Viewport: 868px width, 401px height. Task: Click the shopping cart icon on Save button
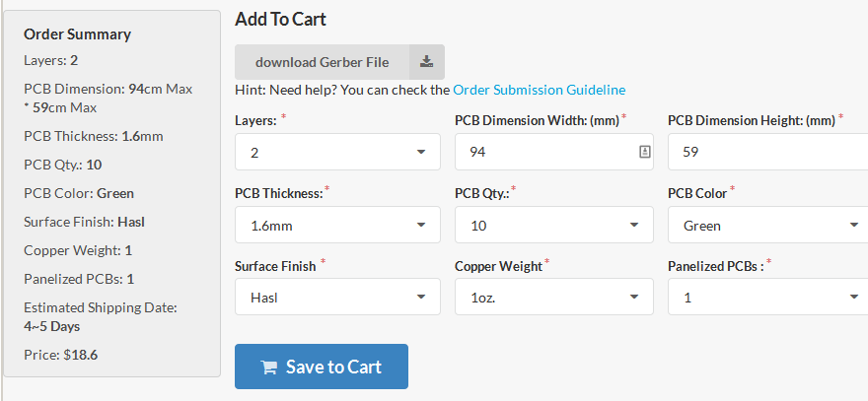point(268,368)
